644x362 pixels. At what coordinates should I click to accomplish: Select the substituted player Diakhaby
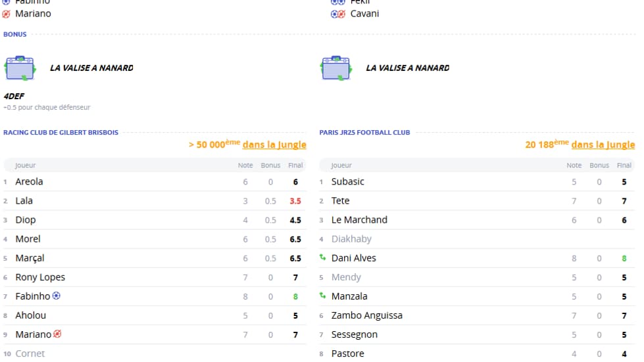tap(351, 238)
